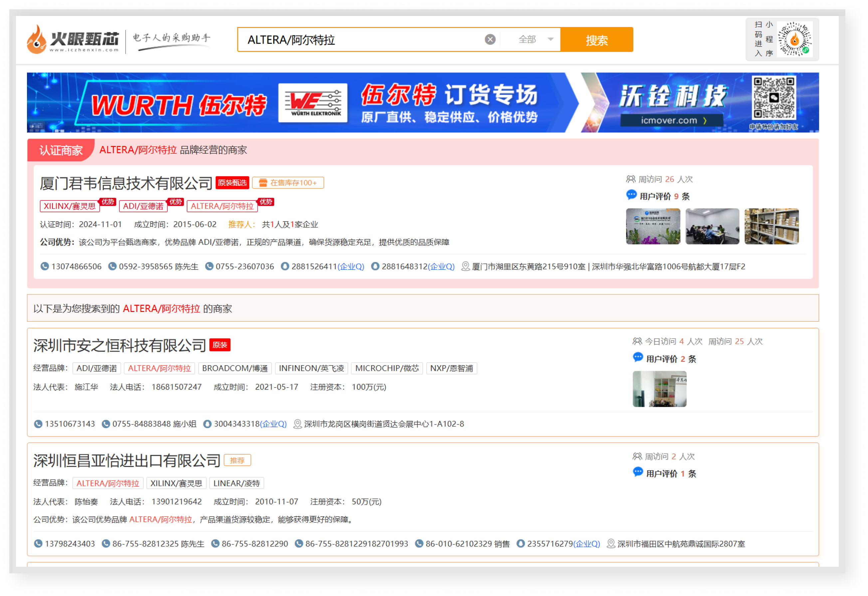Select the BROADCOM/博通 brand tag
The width and height of the screenshot is (868, 596).
tap(235, 368)
